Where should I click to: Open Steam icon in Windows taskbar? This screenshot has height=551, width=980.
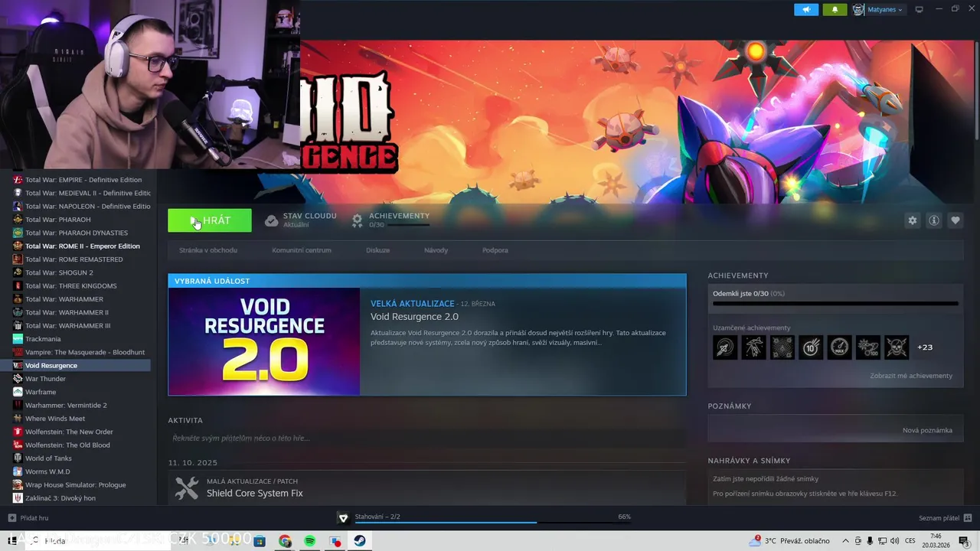pyautogui.click(x=359, y=541)
